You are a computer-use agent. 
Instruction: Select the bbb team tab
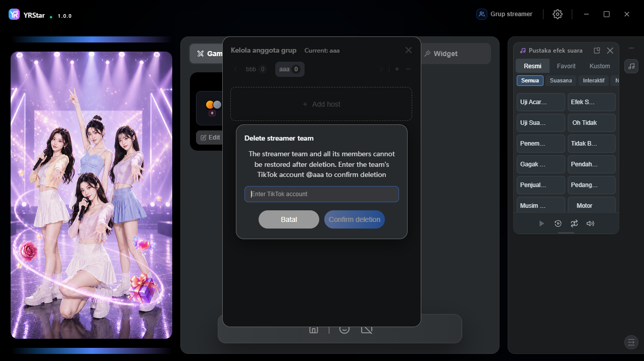click(256, 69)
